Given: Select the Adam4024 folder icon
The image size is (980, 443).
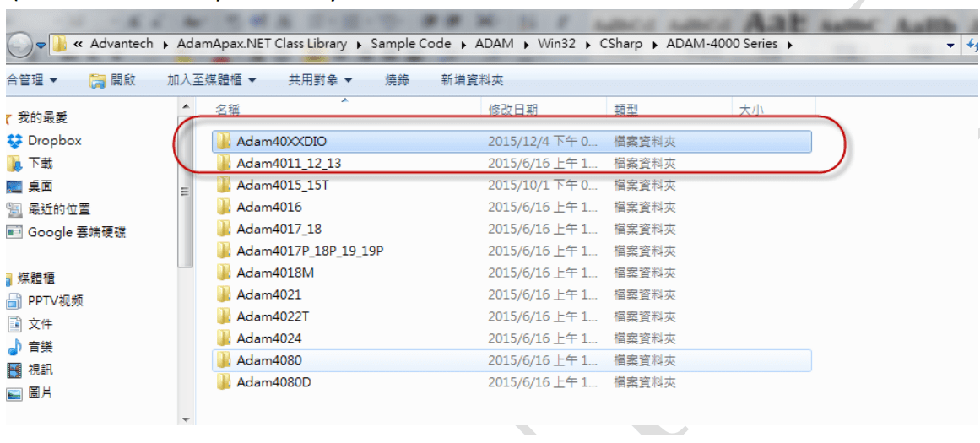Looking at the screenshot, I should pyautogui.click(x=224, y=338).
